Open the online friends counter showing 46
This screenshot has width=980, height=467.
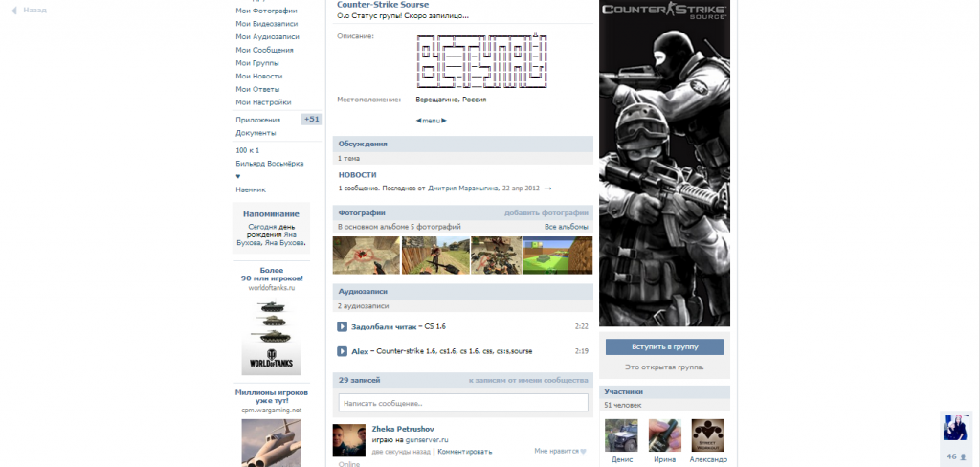[955, 456]
